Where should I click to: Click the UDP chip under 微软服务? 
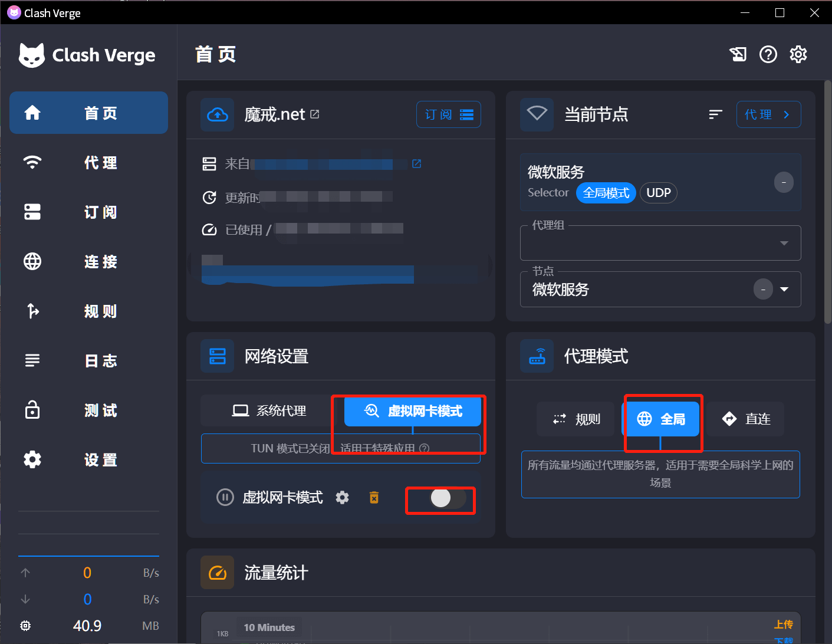[x=658, y=193]
